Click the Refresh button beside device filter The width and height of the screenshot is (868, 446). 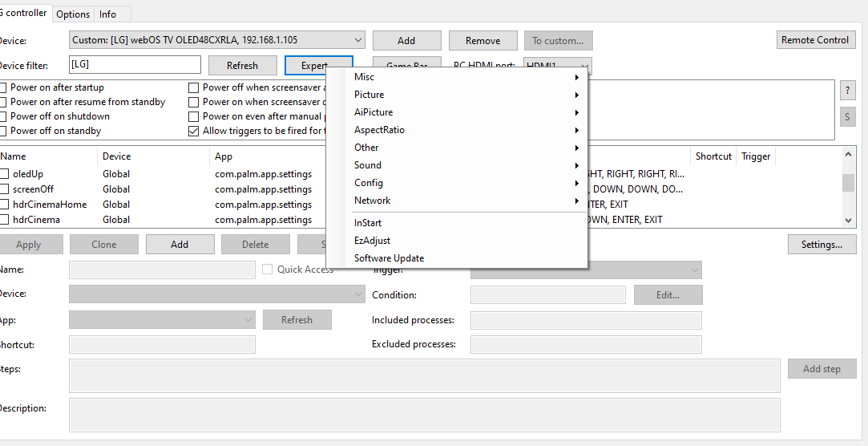click(x=242, y=66)
